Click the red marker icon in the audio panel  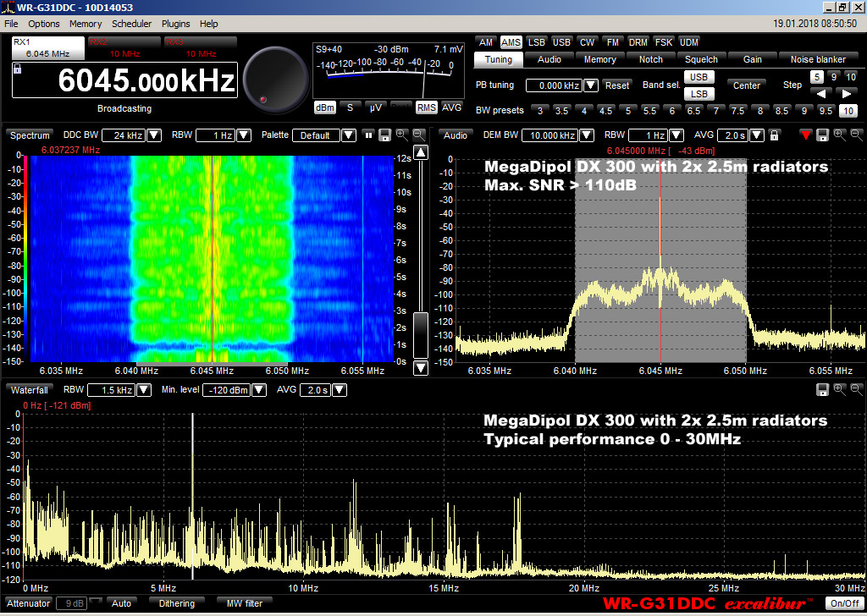[805, 135]
